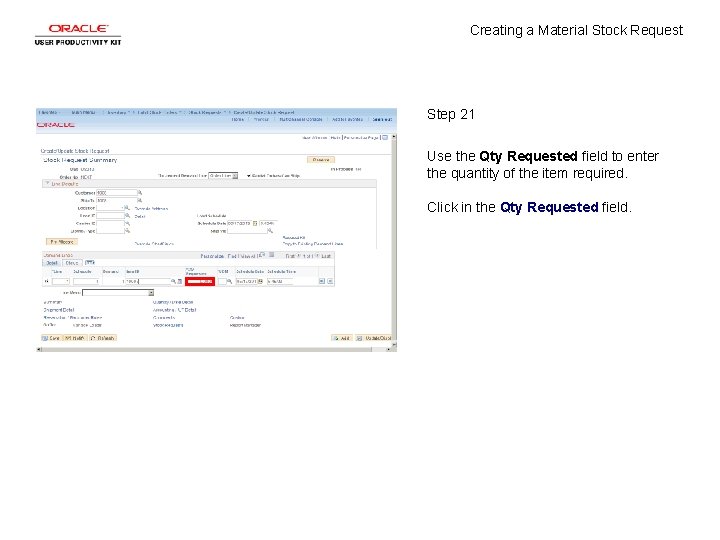Open the Shipment Detail link
This screenshot has width=720, height=540.
[x=59, y=310]
